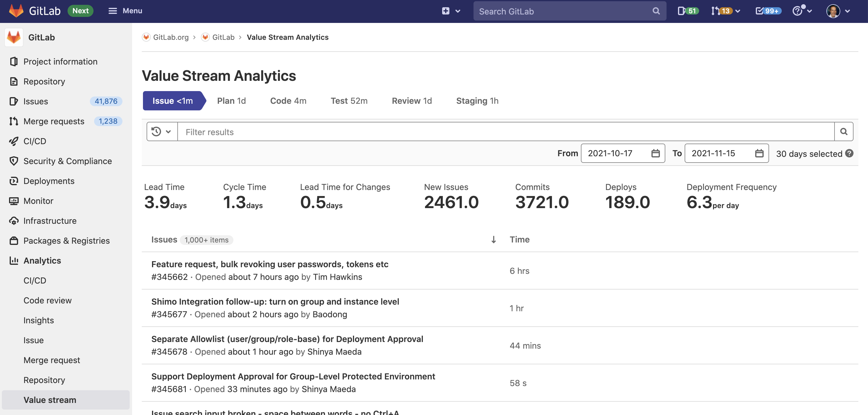Open the Menu in the top bar
Viewport: 868px width, 415px height.
pyautogui.click(x=125, y=11)
